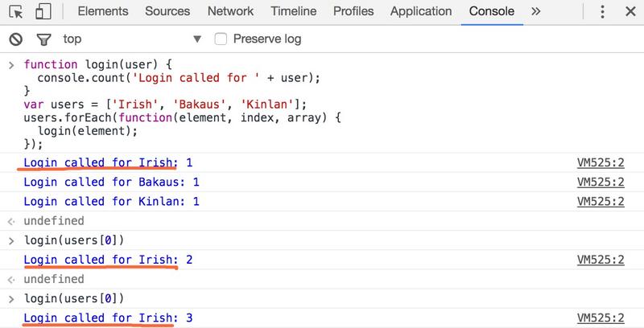Enable the Preserve log checkbox

coord(221,39)
